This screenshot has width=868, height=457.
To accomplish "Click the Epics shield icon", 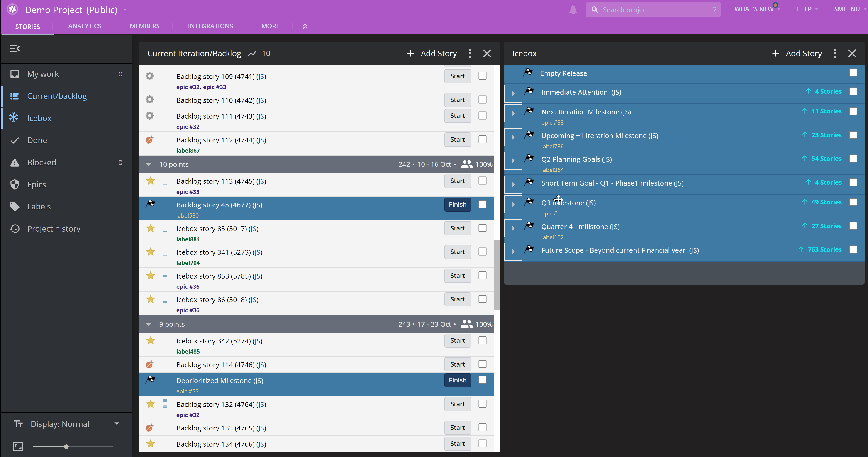I will (15, 184).
